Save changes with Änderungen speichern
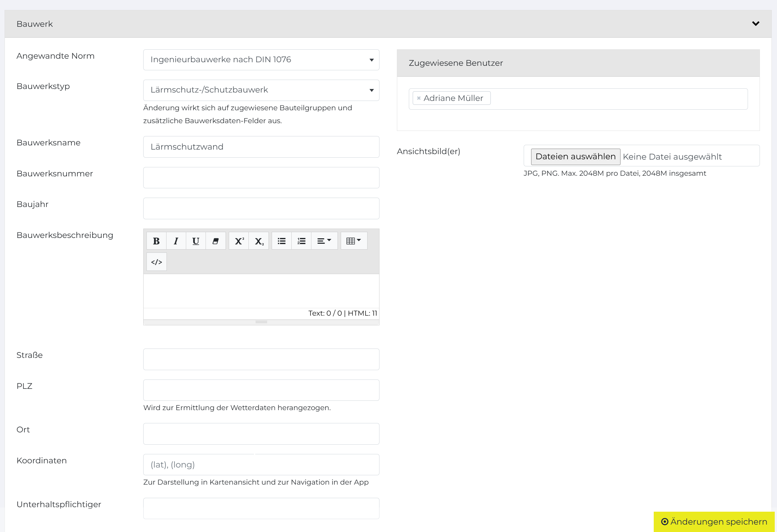Screen dimensions: 777x532 pos(714,522)
